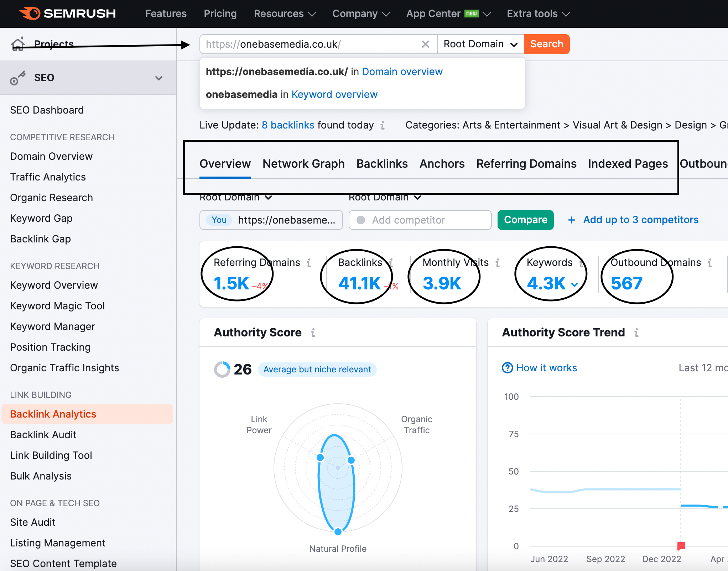Click the SEO dashboard section icon
728x571 pixels.
(x=18, y=77)
